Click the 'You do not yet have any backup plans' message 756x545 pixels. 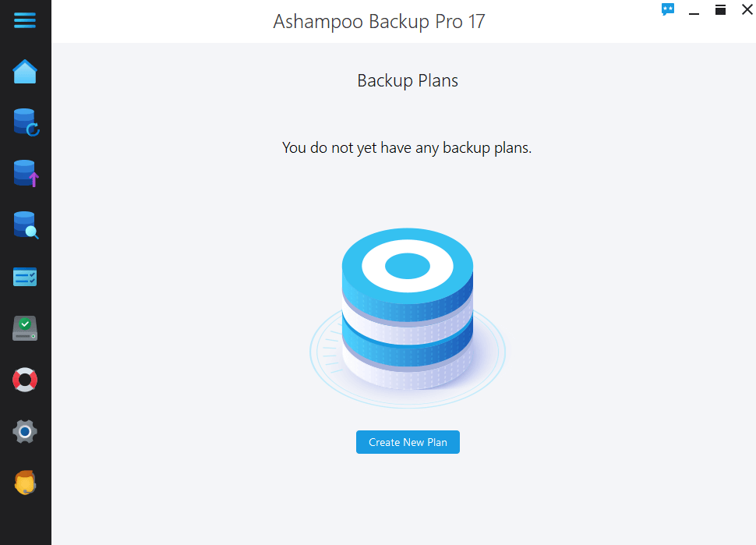pyautogui.click(x=407, y=147)
